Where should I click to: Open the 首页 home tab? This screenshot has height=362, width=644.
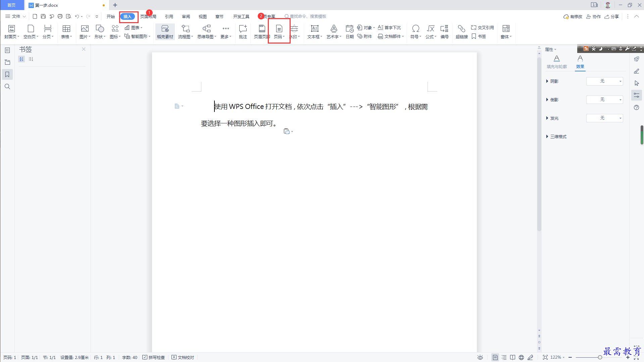pyautogui.click(x=12, y=5)
